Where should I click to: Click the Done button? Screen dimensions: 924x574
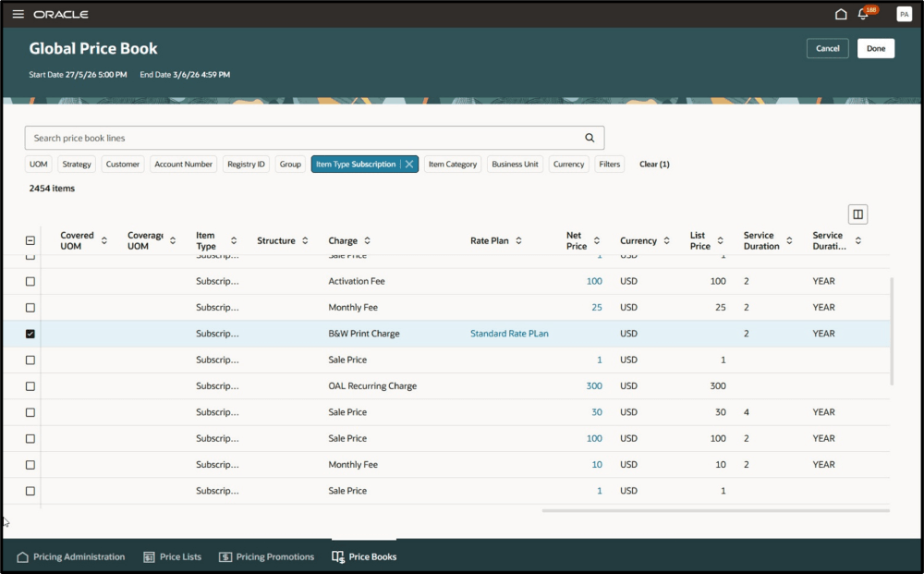coord(876,48)
